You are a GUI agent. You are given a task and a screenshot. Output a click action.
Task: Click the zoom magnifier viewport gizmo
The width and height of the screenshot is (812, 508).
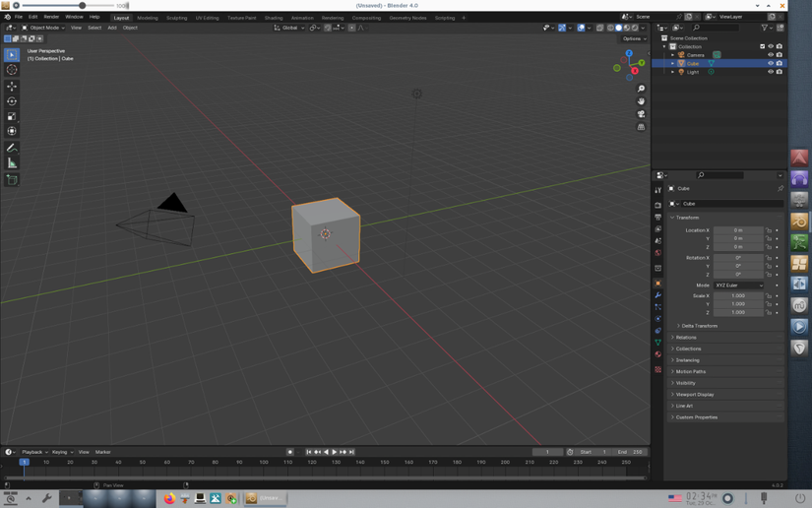641,89
